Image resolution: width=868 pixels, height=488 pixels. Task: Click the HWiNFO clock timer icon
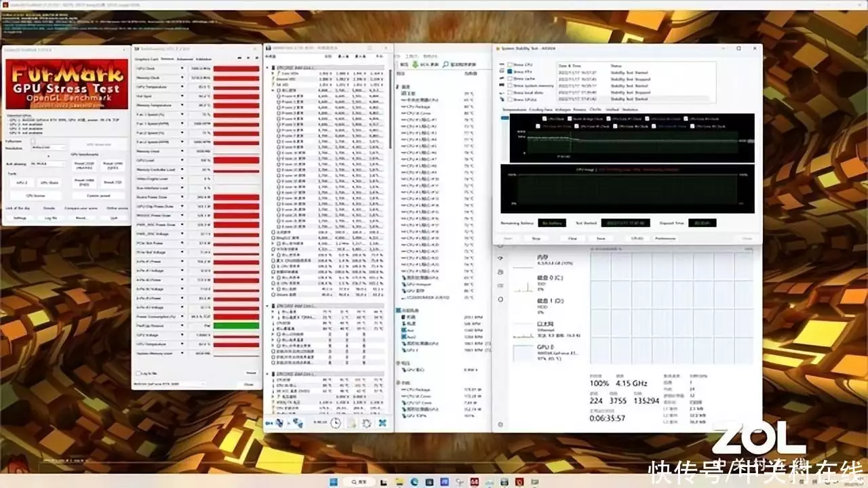tap(336, 422)
